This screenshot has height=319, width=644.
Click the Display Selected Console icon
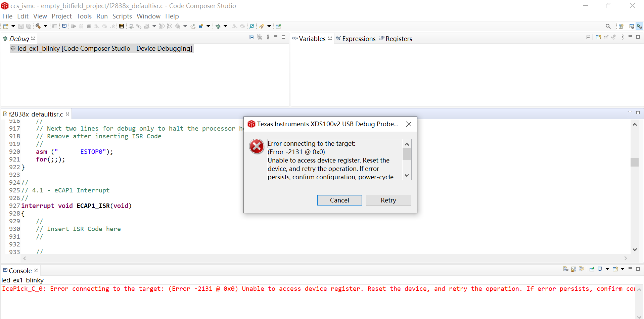click(x=600, y=269)
